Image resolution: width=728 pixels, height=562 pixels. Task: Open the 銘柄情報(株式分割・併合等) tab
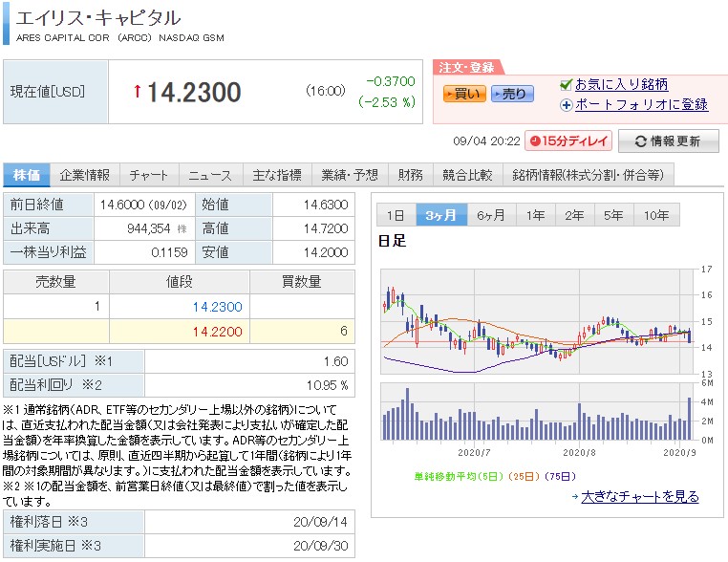(x=589, y=175)
